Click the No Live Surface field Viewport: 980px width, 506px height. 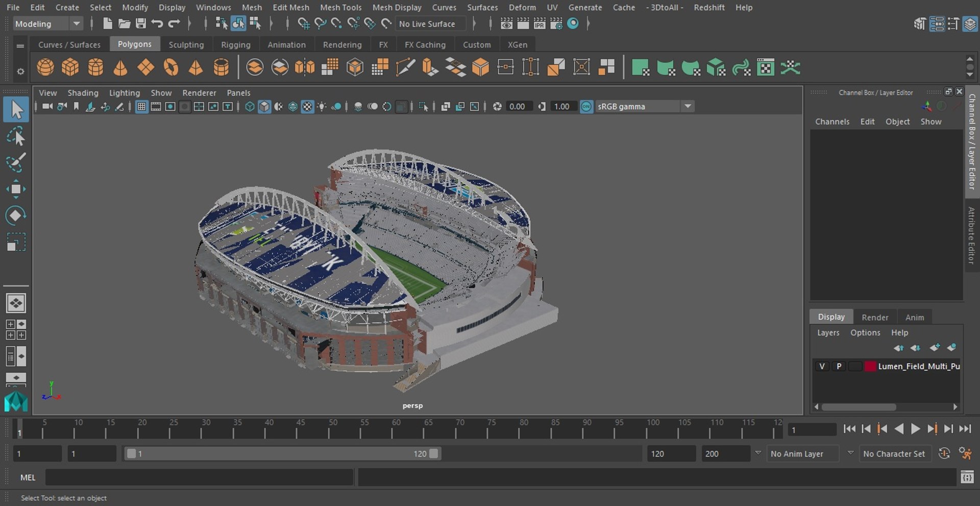pos(431,23)
